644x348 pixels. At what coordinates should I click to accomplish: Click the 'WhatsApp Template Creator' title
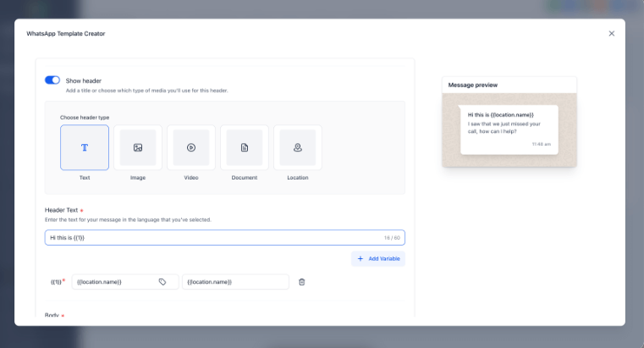point(66,34)
